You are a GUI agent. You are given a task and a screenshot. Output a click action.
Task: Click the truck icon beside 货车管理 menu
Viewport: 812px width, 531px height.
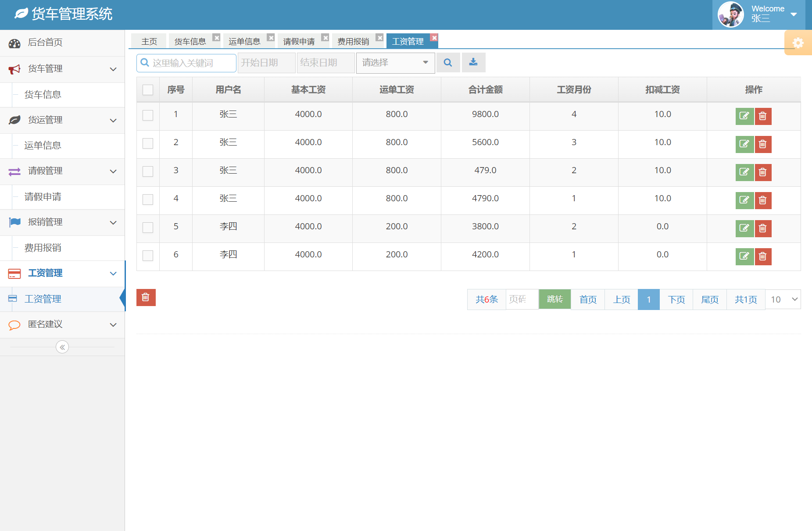pos(14,69)
